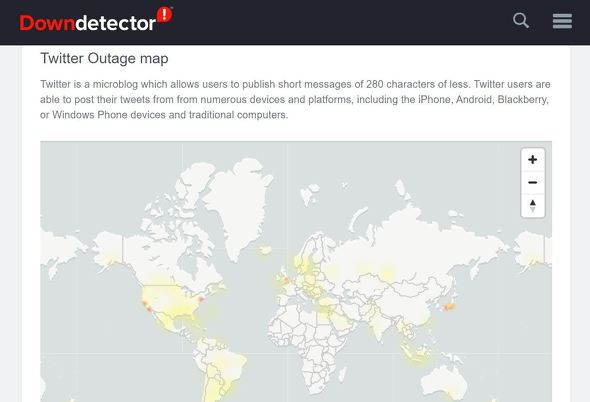This screenshot has height=402, width=590.
Task: Click the Tokyo outage hotspot in Japan
Action: click(449, 307)
